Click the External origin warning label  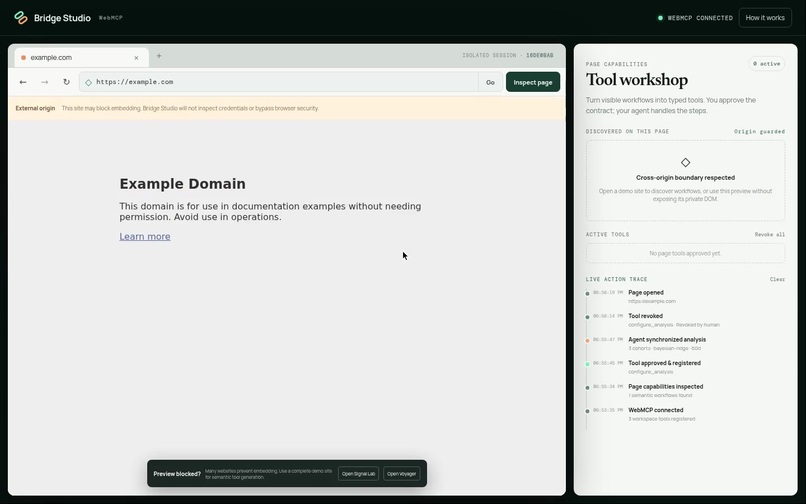pyautogui.click(x=35, y=109)
